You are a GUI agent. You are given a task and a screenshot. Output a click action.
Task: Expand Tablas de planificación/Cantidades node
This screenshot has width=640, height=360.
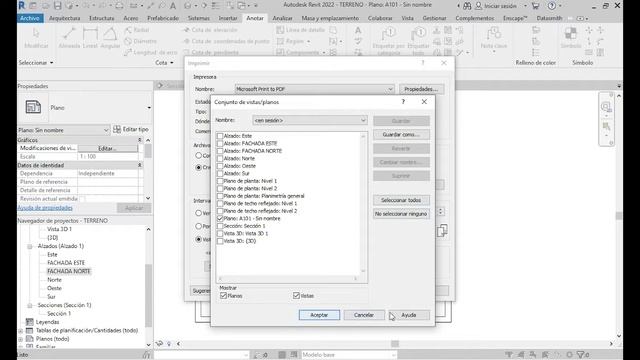coord(21,331)
